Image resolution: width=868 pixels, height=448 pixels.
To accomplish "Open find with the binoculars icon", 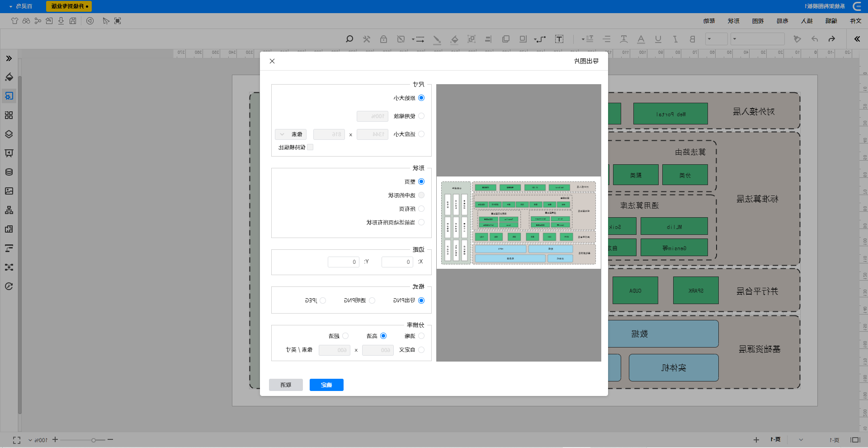I will point(26,21).
